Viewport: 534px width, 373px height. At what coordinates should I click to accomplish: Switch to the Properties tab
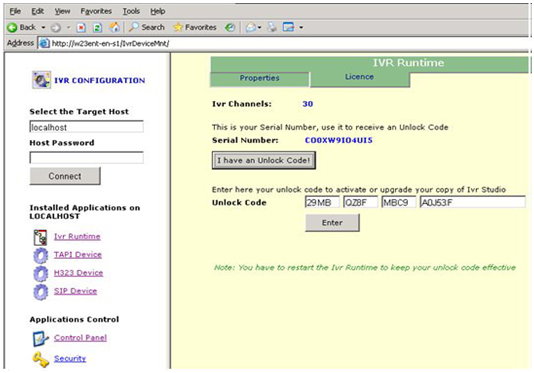point(260,78)
